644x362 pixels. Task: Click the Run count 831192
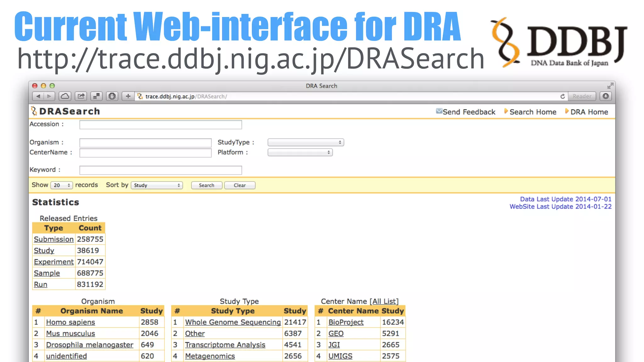tap(90, 284)
